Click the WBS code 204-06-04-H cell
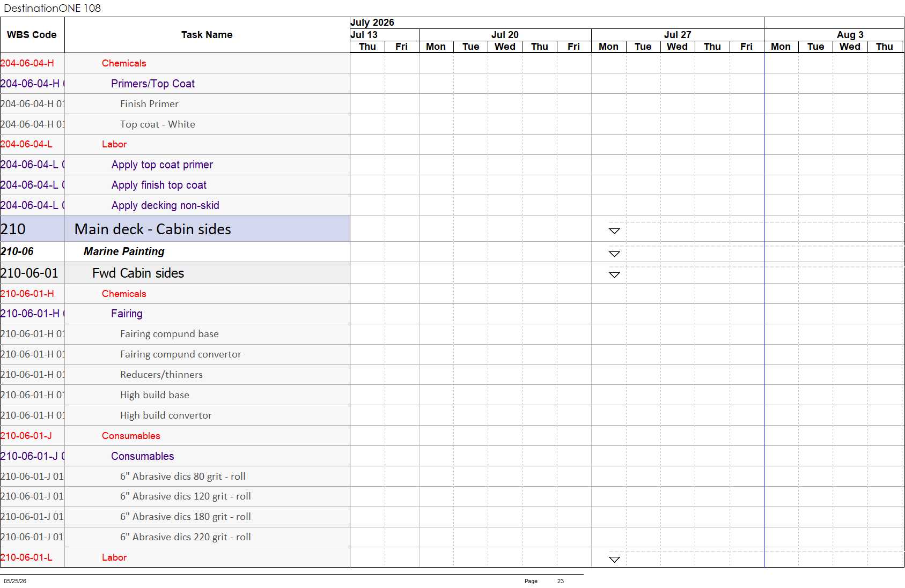 [32, 63]
